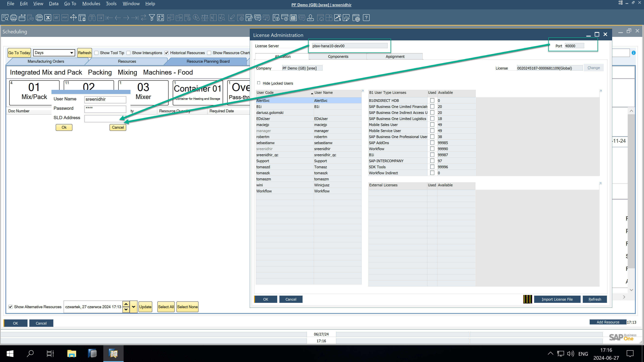Click the Sort A-Z toolbar icon
Viewport: 644px width, 362px height.
pos(160,18)
